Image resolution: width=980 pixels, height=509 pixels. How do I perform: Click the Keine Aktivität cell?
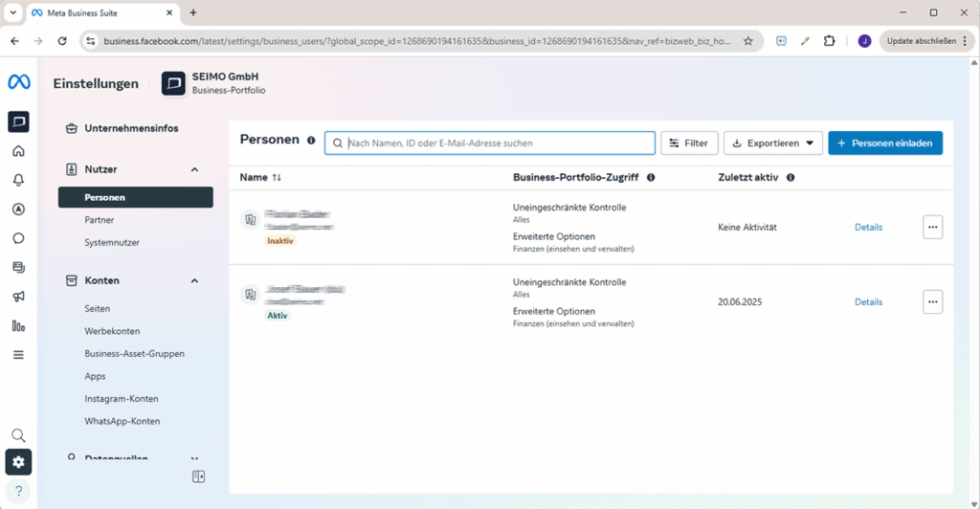coord(746,228)
